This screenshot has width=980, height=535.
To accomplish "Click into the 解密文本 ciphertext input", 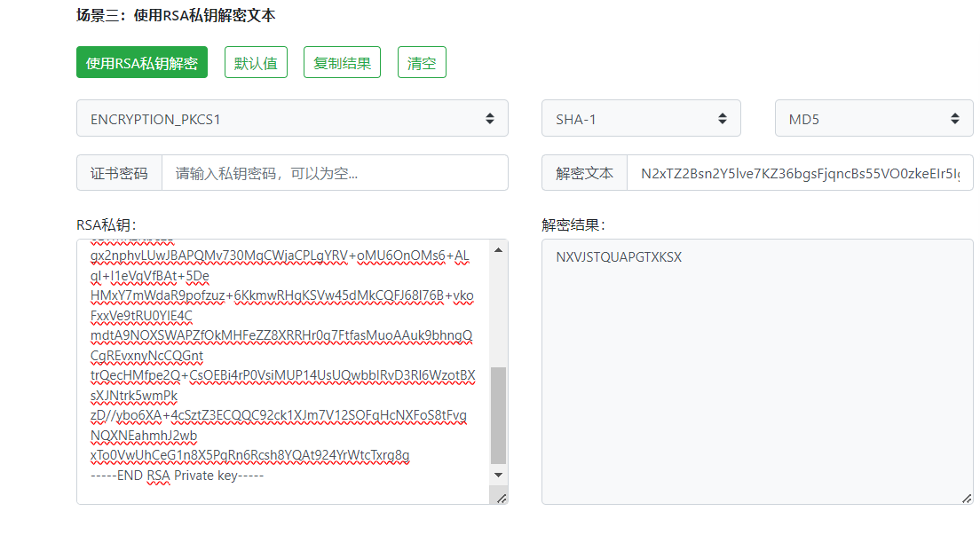I will [x=799, y=173].
